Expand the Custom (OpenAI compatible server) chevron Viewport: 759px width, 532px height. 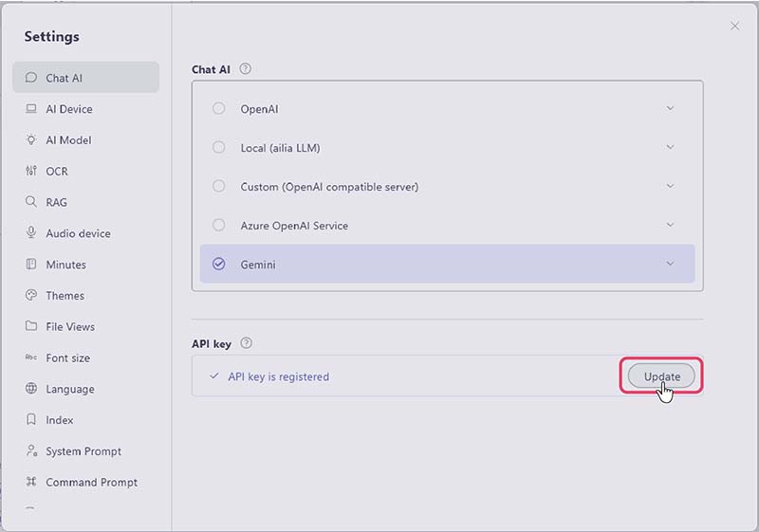pyautogui.click(x=670, y=186)
